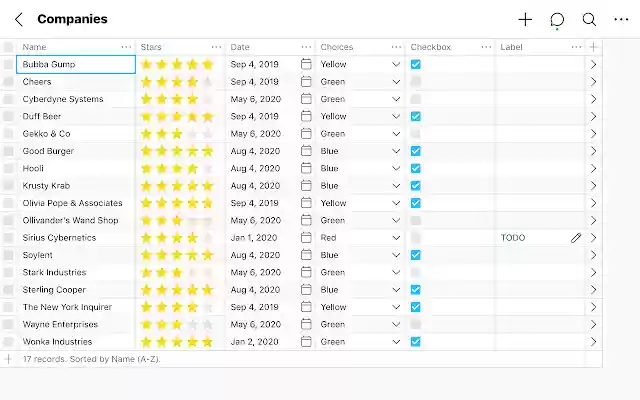Open the top-right more options menu
The image size is (640, 400).
(x=621, y=19)
